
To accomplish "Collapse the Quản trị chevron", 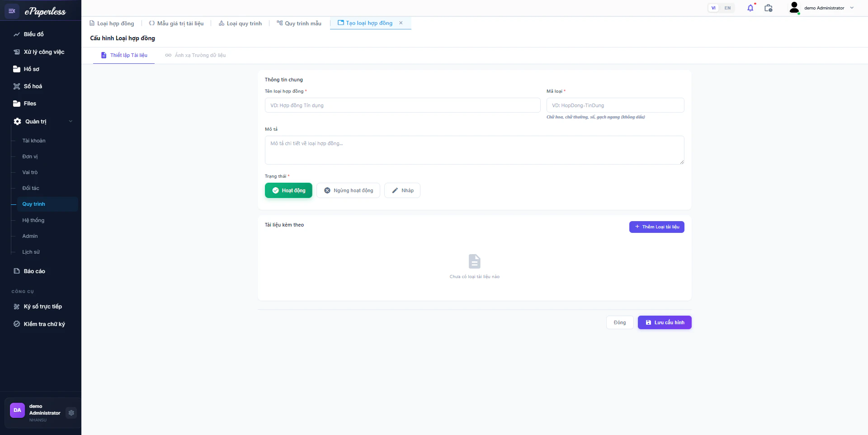I will [x=71, y=121].
